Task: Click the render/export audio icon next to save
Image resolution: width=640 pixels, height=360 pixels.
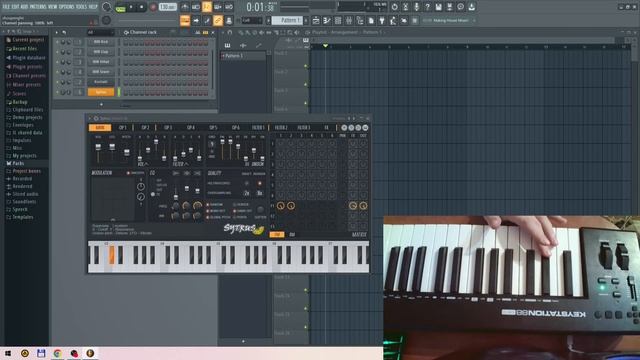Action: 449,7
